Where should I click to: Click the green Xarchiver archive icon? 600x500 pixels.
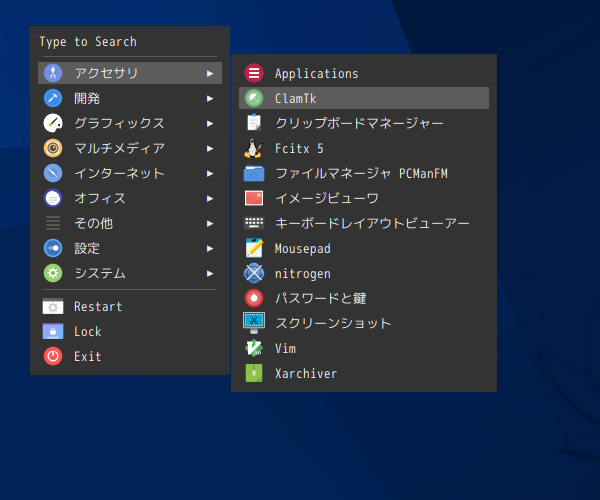(x=254, y=373)
